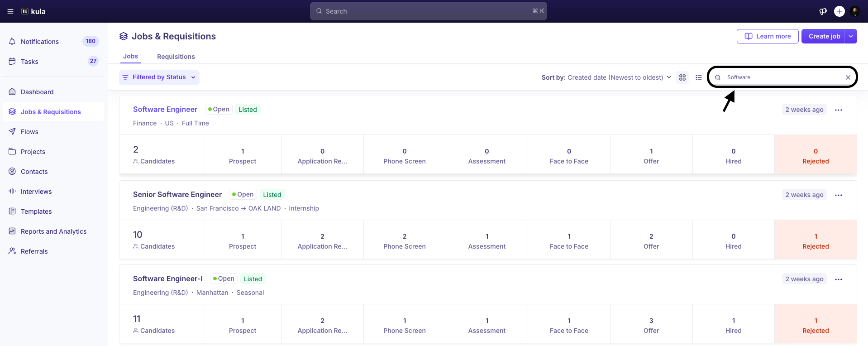
Task: Click Rejected stage for Senior Software Engineer
Action: tap(816, 240)
